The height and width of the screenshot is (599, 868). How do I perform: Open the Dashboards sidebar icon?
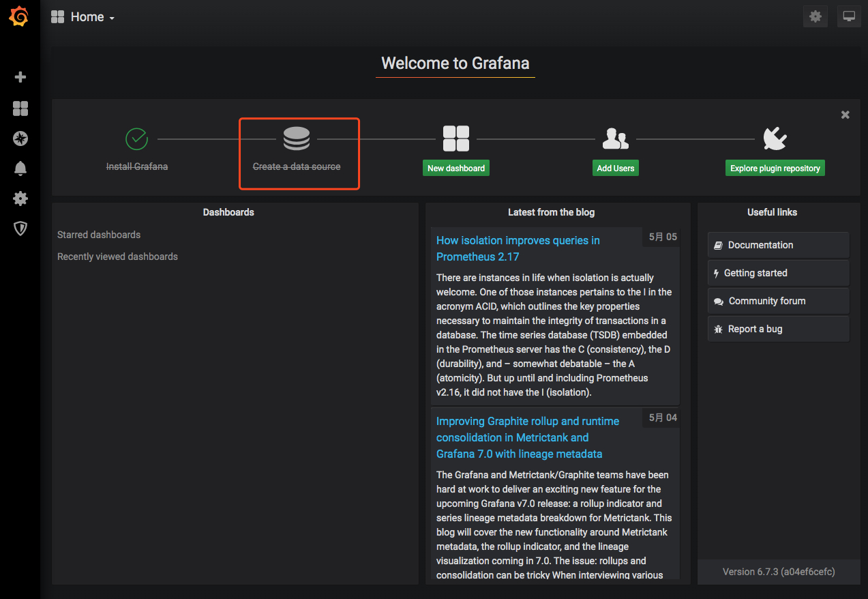(x=20, y=108)
